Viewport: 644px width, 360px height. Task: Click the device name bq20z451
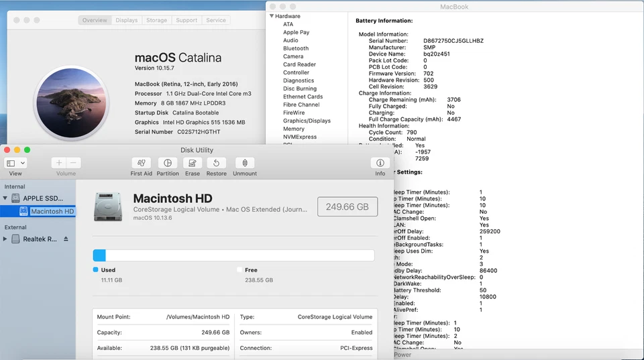(x=437, y=54)
